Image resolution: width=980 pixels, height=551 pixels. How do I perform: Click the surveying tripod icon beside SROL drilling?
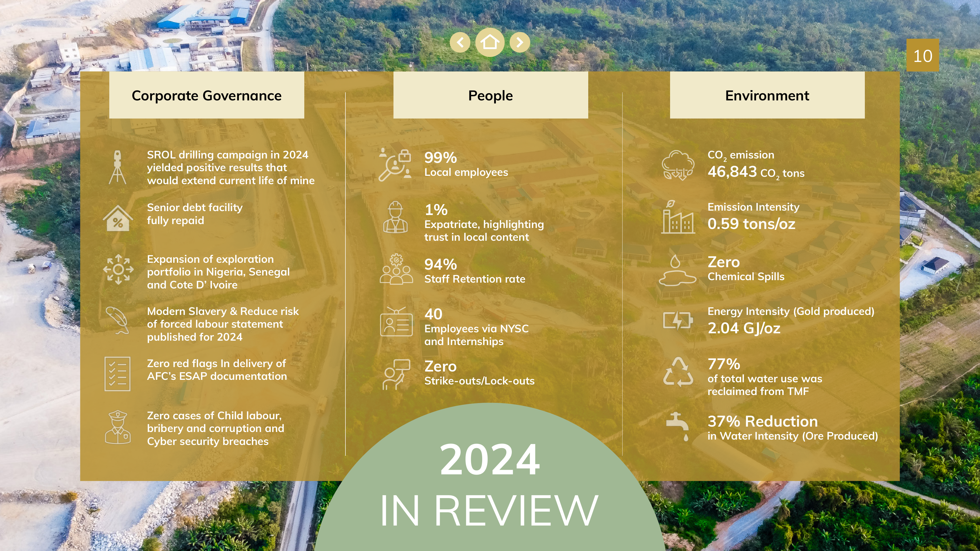118,167
